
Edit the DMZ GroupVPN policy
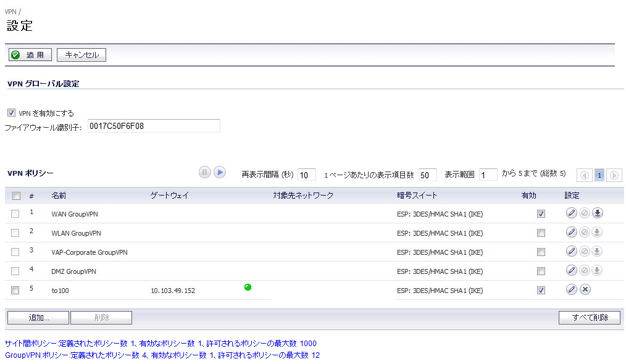click(571, 270)
